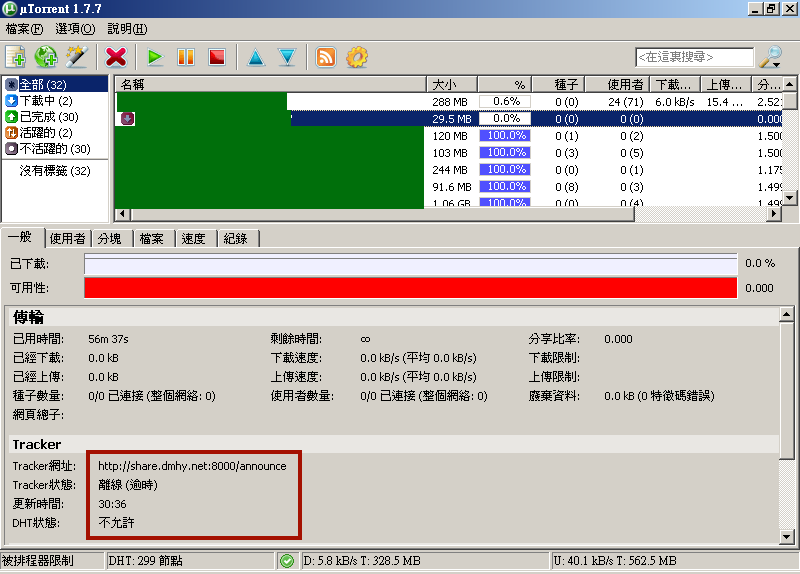Image resolution: width=800 pixels, height=574 pixels.
Task: Click the tracker URL share.dmhy.net text
Action: [x=192, y=466]
